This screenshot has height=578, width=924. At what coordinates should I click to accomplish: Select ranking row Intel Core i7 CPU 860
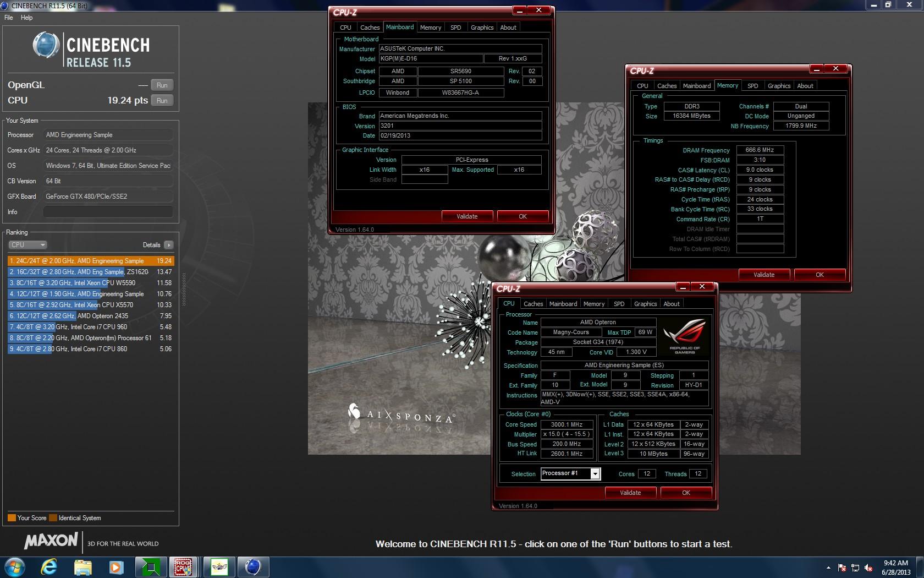point(91,349)
